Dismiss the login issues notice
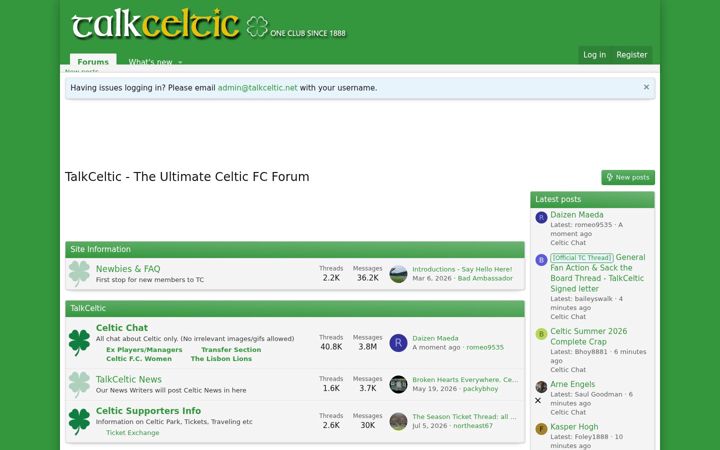The image size is (720, 450). [x=646, y=87]
